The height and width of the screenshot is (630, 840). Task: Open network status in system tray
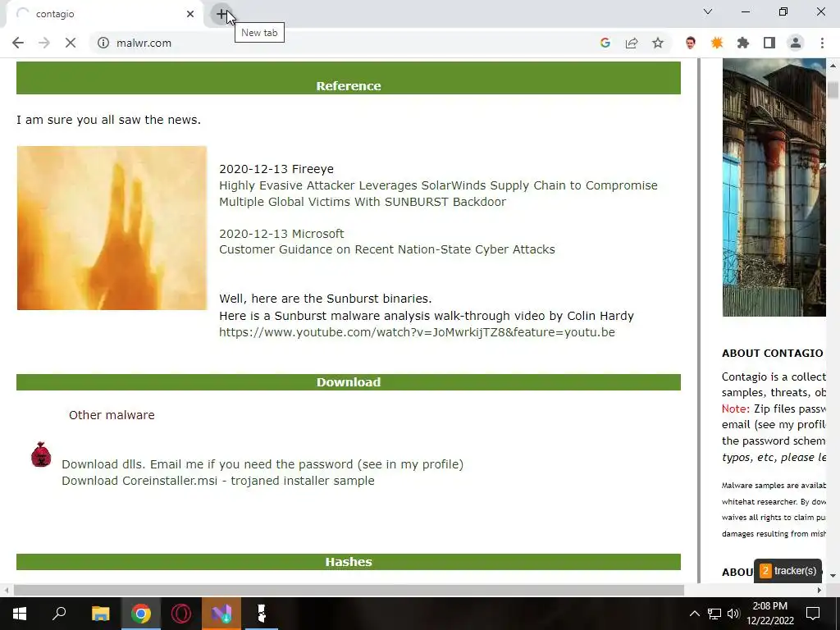click(x=714, y=614)
